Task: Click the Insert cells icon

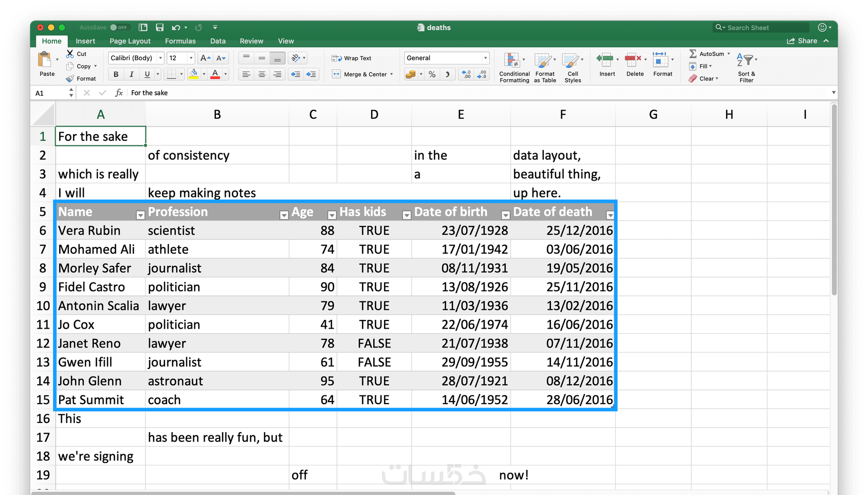Action: click(x=605, y=60)
